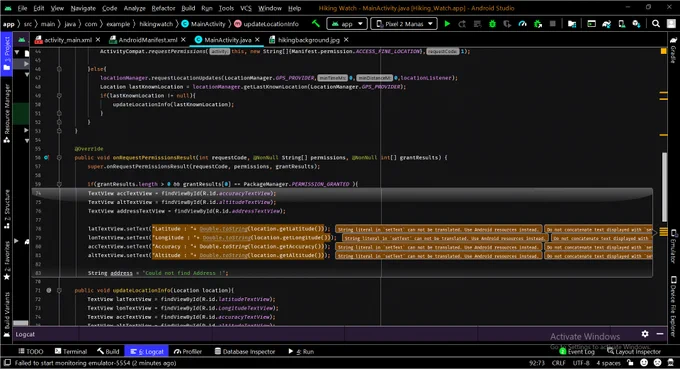Viewport: 680px width, 369px height.
Task: Click the Apply Code Changes icon
Action: click(477, 24)
